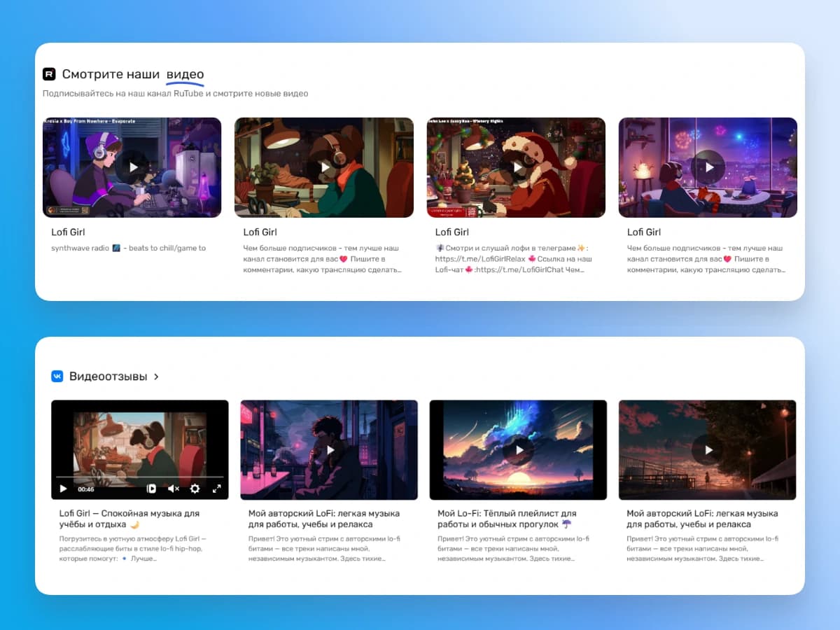Toggle the muted speaker icon in the player

tap(174, 489)
